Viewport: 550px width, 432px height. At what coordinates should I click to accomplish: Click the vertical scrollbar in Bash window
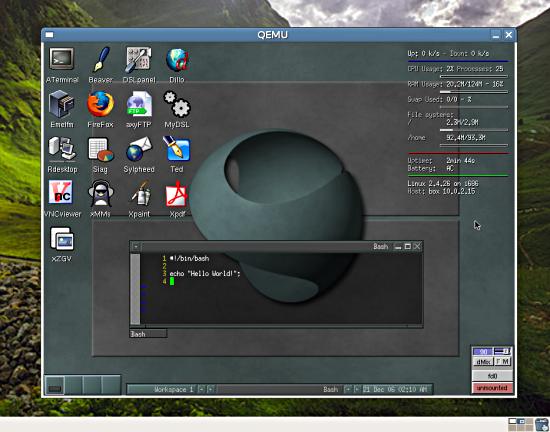[x=135, y=289]
